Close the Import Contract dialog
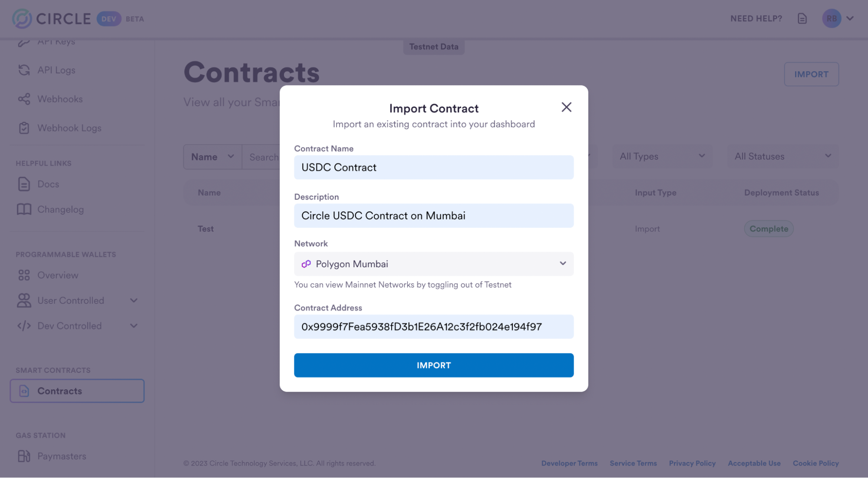This screenshot has height=478, width=868. coord(566,107)
